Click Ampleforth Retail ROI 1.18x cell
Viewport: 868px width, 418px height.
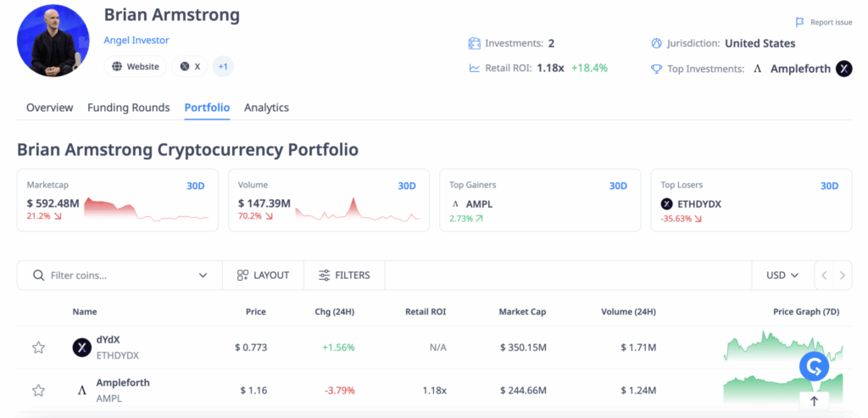pos(434,391)
